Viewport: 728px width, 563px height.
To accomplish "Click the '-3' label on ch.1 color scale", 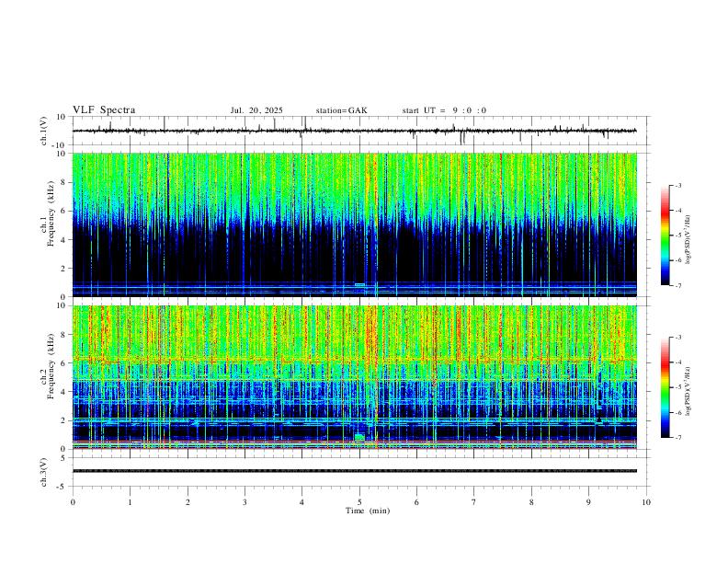I will tap(678, 185).
